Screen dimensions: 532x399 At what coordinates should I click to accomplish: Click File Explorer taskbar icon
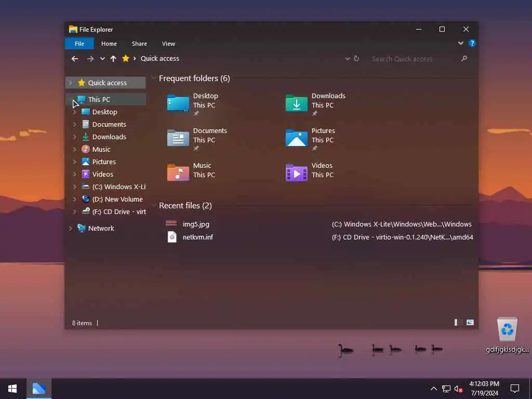point(38,389)
